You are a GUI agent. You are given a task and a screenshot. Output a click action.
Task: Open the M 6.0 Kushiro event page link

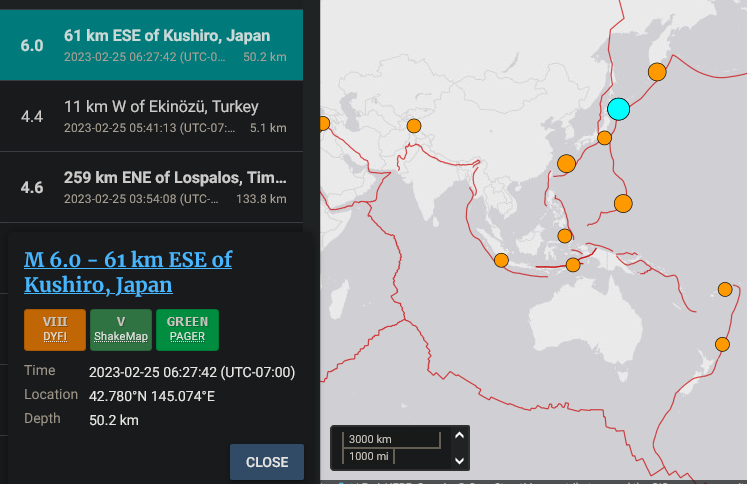(x=128, y=272)
